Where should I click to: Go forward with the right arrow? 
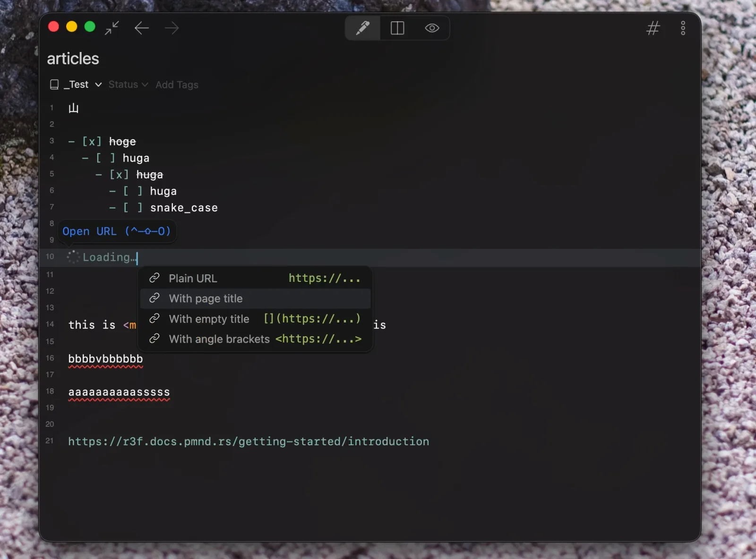172,28
